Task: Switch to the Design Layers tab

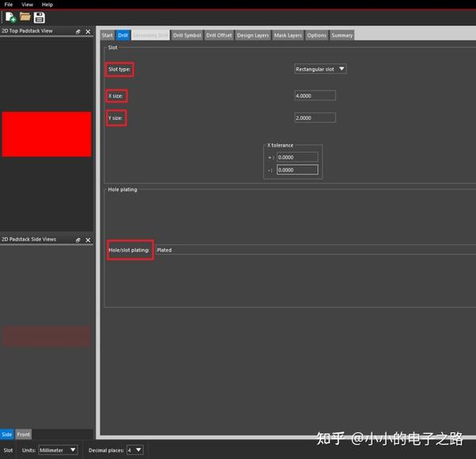Action: point(252,35)
